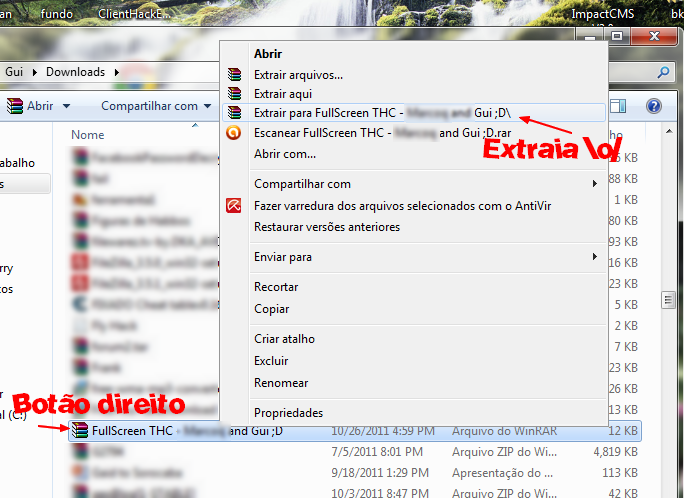Choose Restaurar versões anteriores
Screen dimensions: 684x498
tap(327, 227)
